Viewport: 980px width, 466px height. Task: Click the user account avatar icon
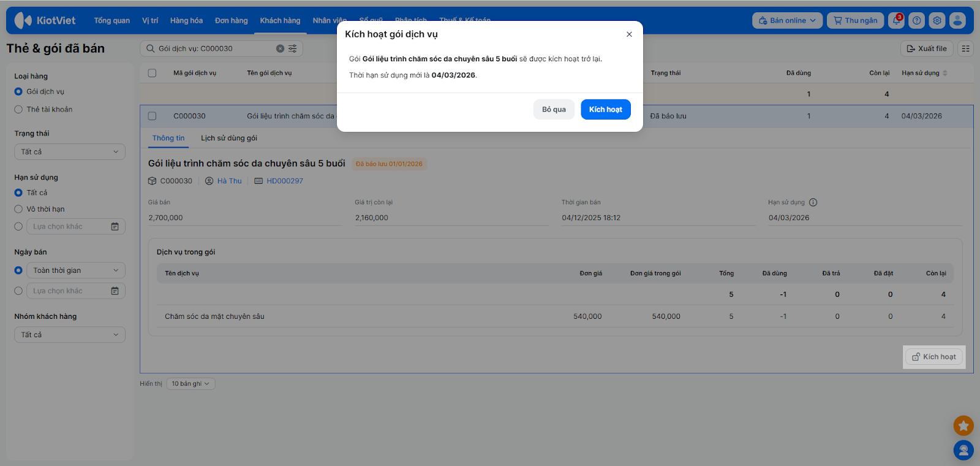[957, 20]
